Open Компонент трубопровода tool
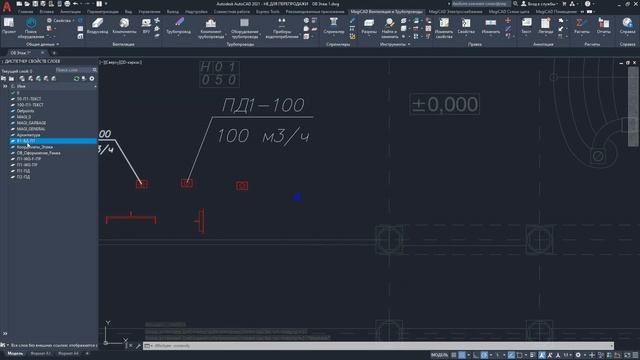This screenshot has width=640, height=360. 211,28
